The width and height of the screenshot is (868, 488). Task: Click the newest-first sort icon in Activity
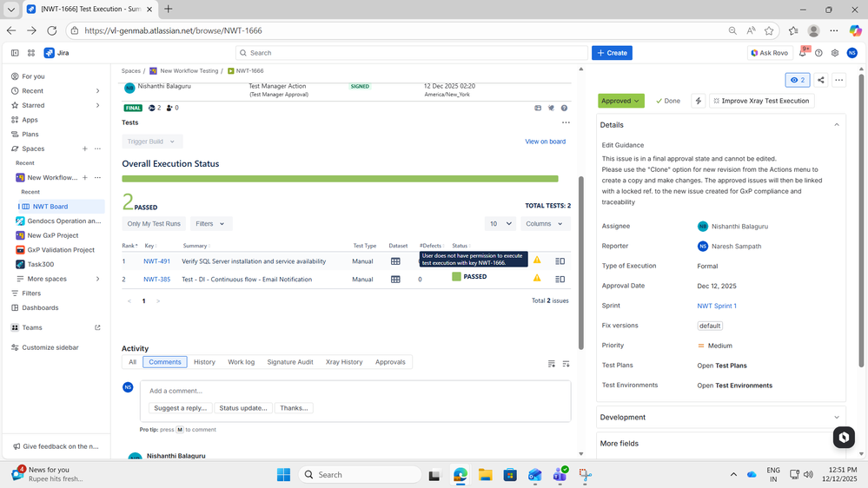[x=552, y=364]
